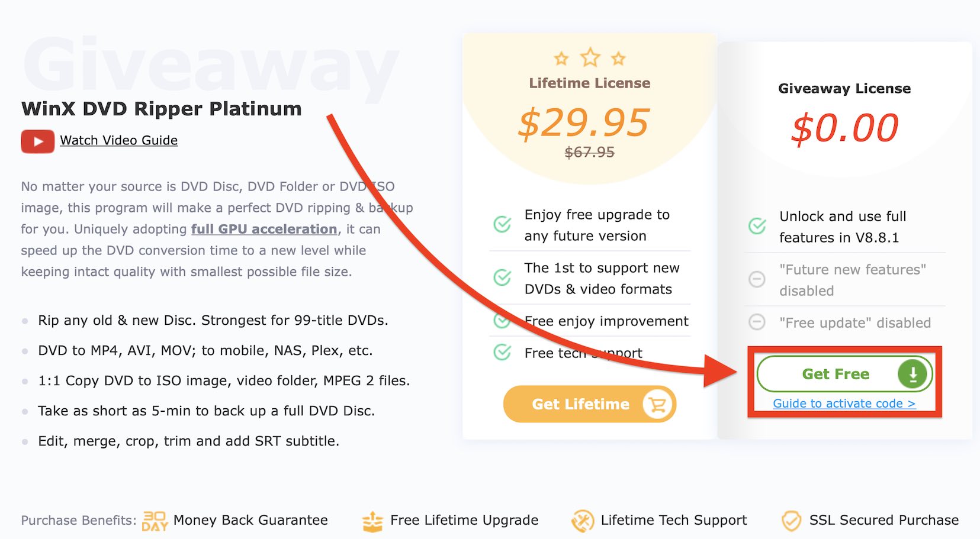The height and width of the screenshot is (539, 980).
Task: Click checkmark next to Unlock and use full features
Action: click(x=757, y=226)
